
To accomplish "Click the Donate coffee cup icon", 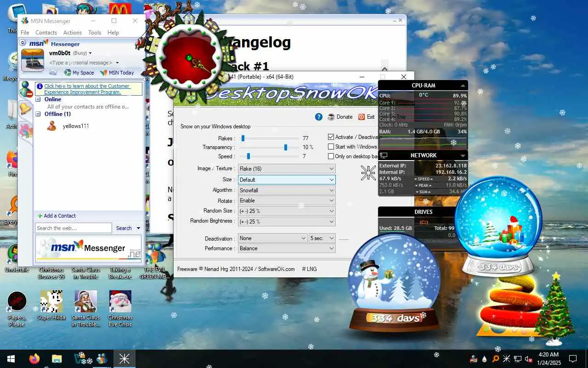I will pyautogui.click(x=331, y=117).
